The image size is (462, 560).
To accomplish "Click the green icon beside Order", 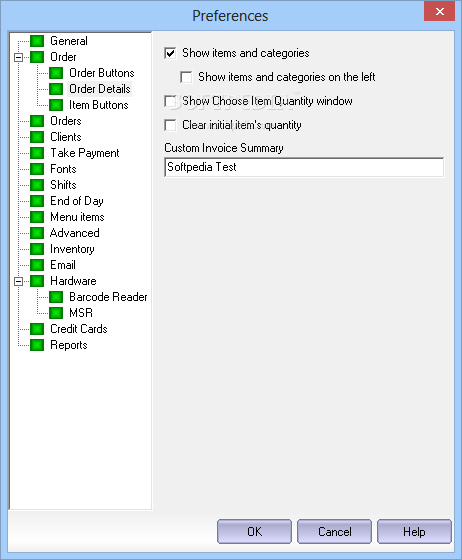I will [37, 57].
